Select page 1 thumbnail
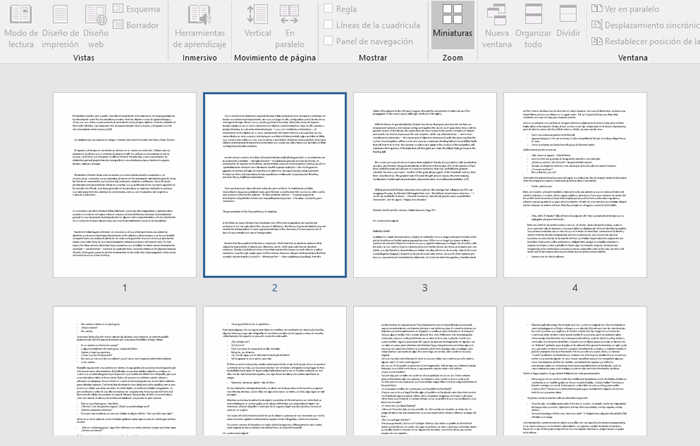700x446 pixels. point(125,185)
